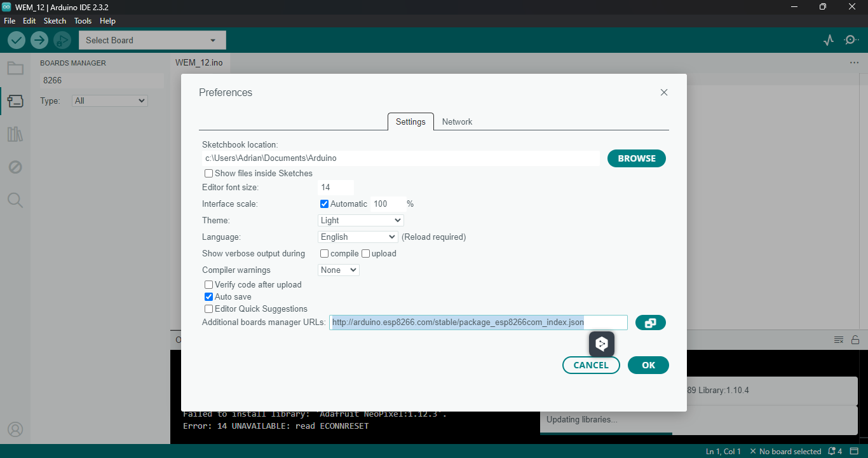Click the interface scale percentage field
868x458 pixels.
point(388,204)
